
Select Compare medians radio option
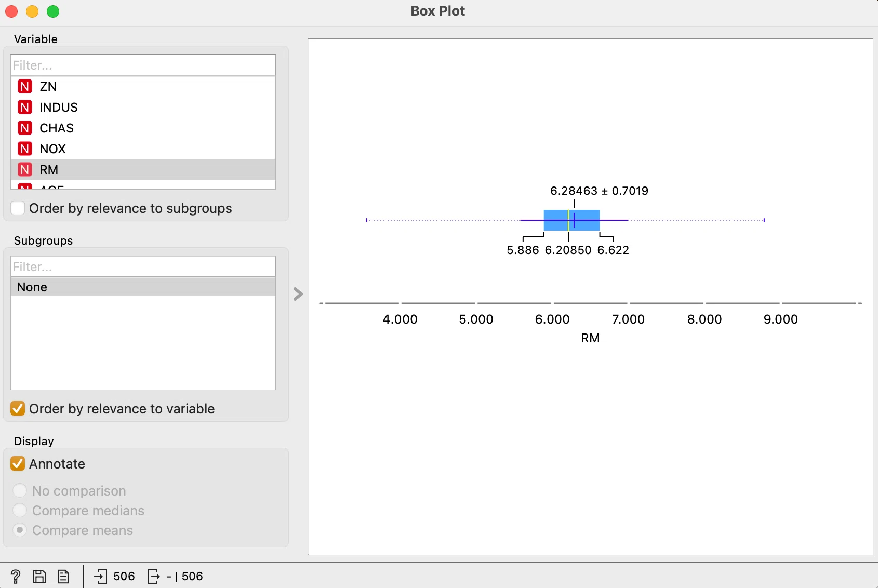pos(20,511)
